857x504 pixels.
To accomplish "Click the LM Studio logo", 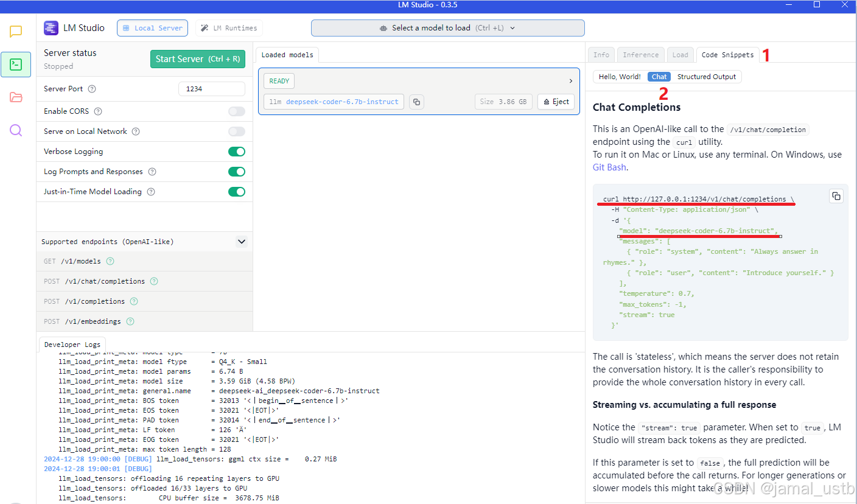I will click(51, 27).
